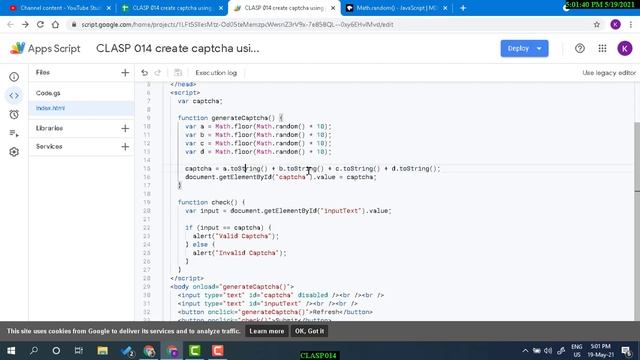Viewport: 640px width, 360px height.
Task: Go to the browser home icon
Action: click(x=55, y=24)
